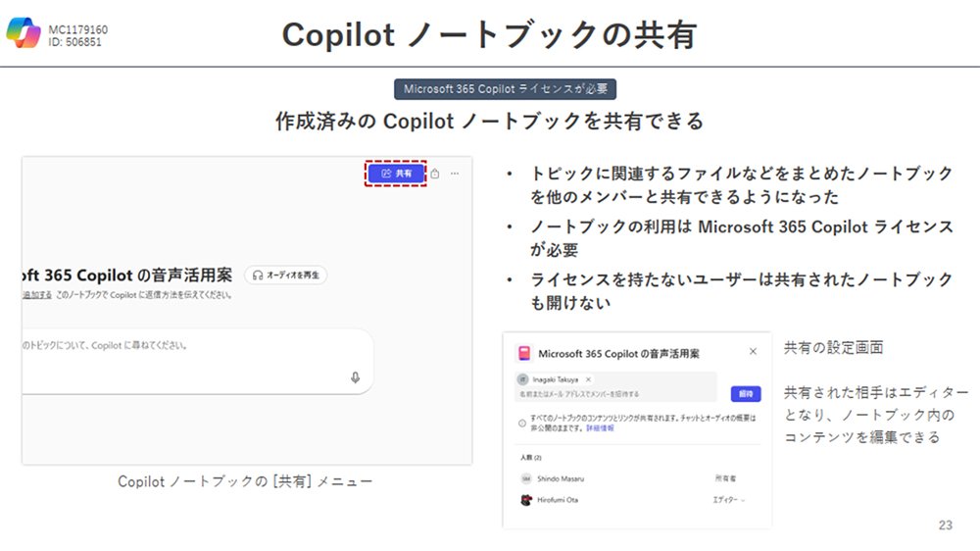Click the notebook icon in share dialog title
The image size is (980, 551).
coord(524,353)
